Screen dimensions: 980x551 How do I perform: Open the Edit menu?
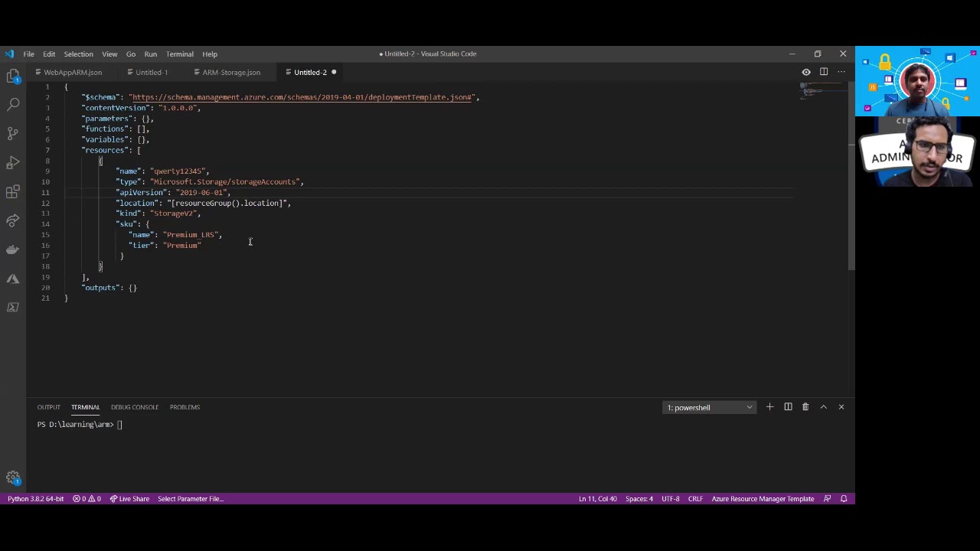click(49, 54)
